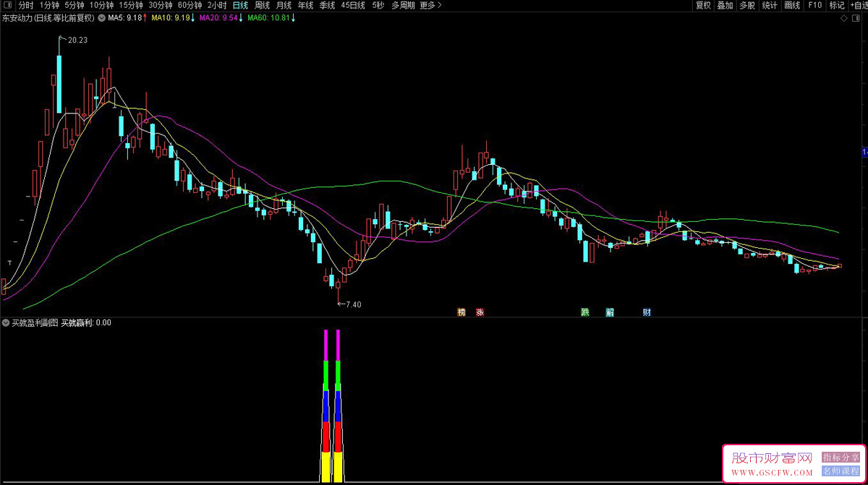Screen dimensions: 868x485
Task: Click the MA10: 9.19 indicator value
Action: (172, 17)
